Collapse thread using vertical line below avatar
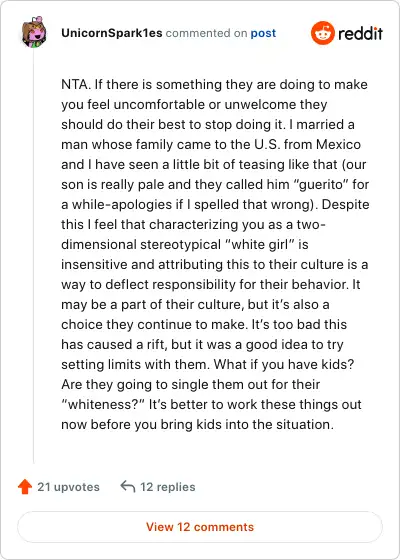The width and height of the screenshot is (400, 560). click(34, 256)
